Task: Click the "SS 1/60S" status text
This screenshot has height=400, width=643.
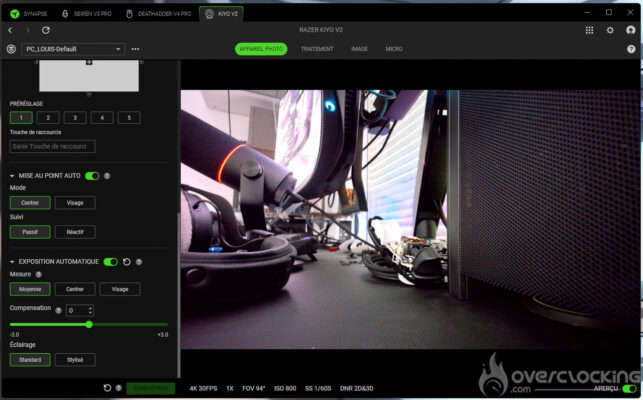Action: 318,388
